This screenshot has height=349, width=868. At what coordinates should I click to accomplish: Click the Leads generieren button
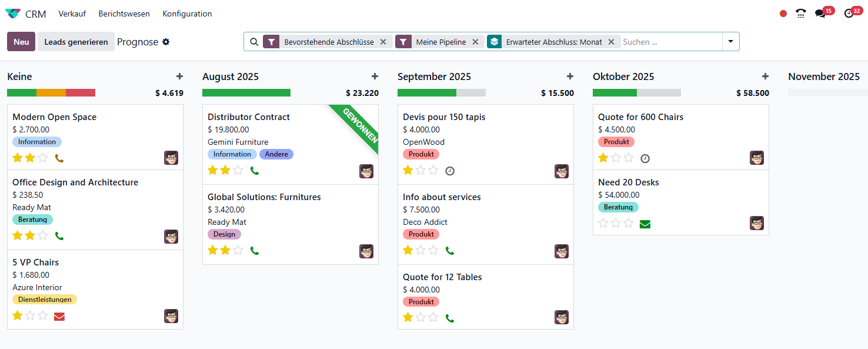tap(76, 42)
